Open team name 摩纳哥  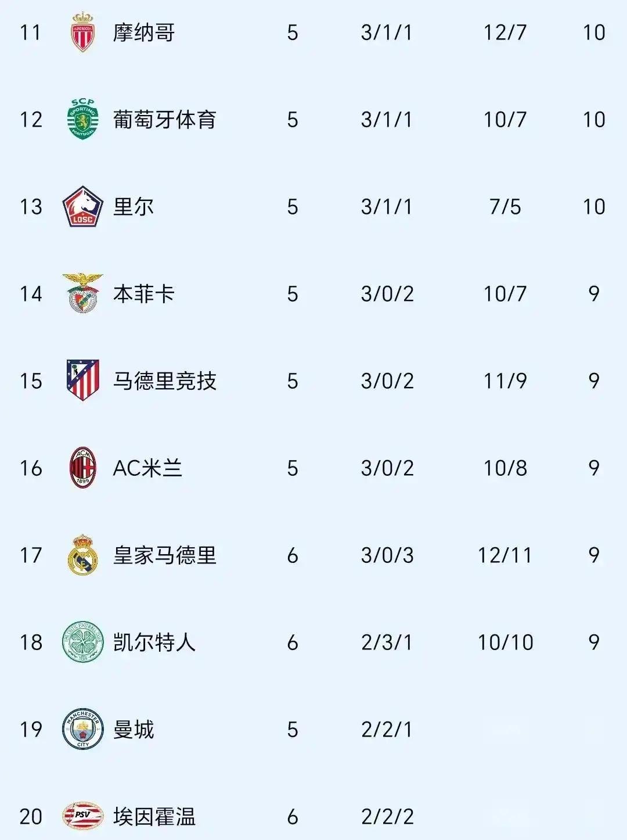[x=144, y=33]
